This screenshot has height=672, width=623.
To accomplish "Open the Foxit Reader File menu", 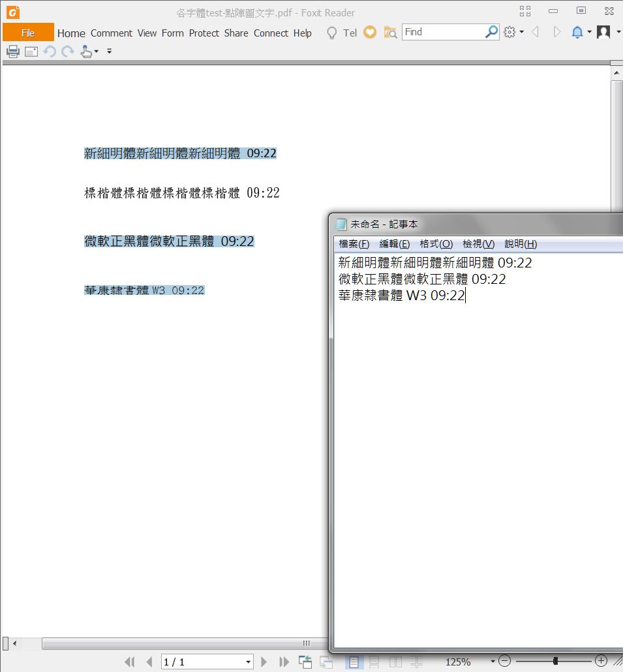I will tap(28, 33).
